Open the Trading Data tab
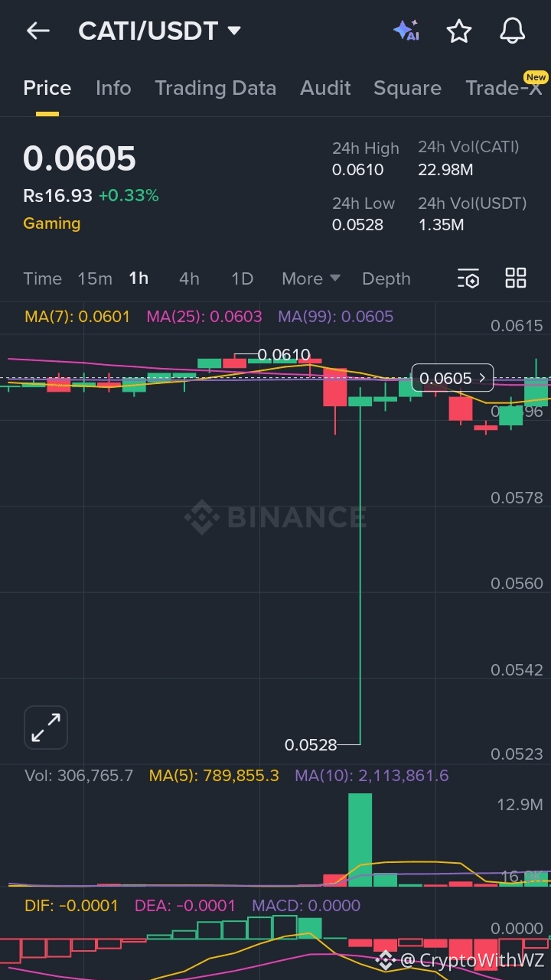This screenshot has width=551, height=980. click(x=215, y=88)
